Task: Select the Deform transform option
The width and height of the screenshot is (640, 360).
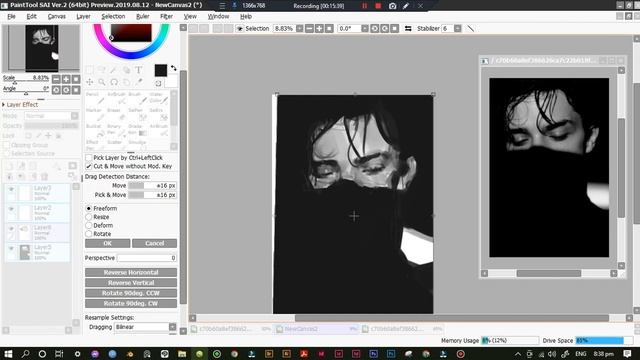Action: click(89, 225)
